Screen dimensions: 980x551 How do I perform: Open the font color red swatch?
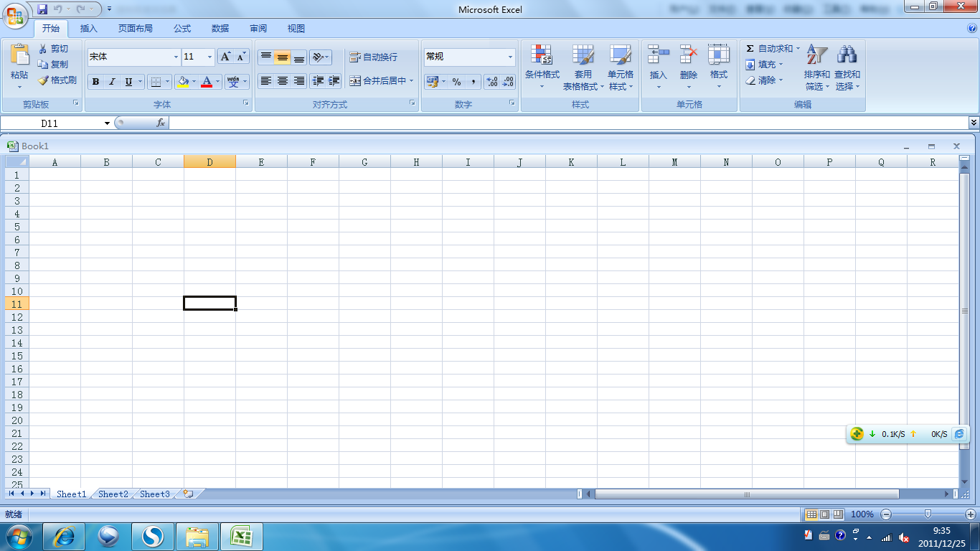(x=207, y=82)
